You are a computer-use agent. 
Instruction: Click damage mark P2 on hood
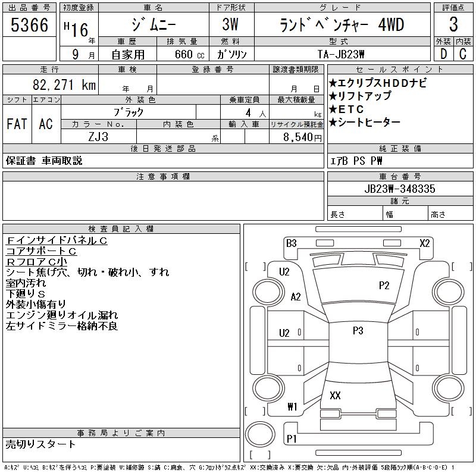coord(384,286)
